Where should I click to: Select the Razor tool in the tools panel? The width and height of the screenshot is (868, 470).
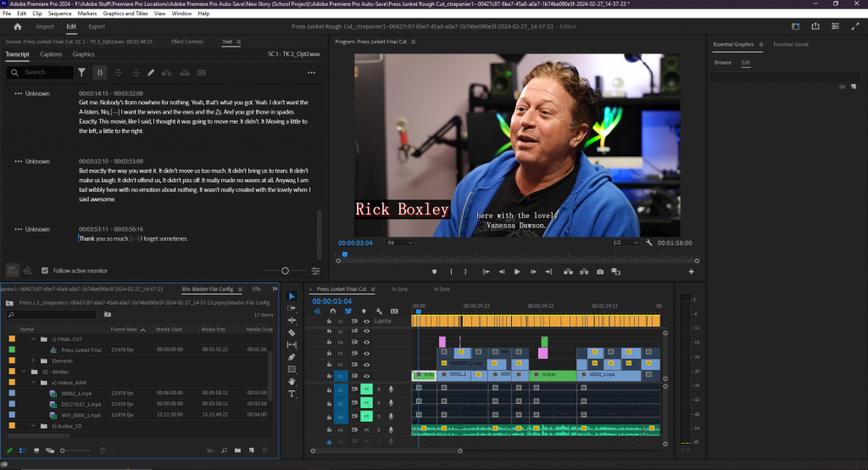292,333
